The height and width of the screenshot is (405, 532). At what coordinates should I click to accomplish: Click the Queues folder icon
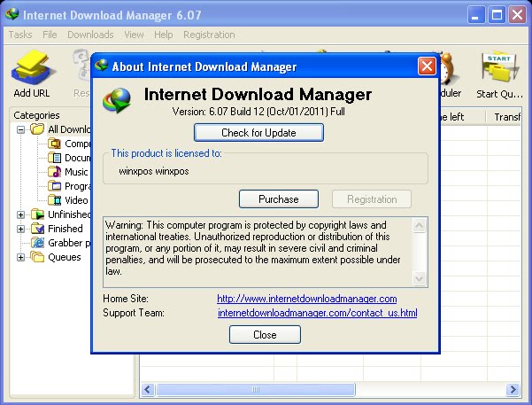point(37,257)
